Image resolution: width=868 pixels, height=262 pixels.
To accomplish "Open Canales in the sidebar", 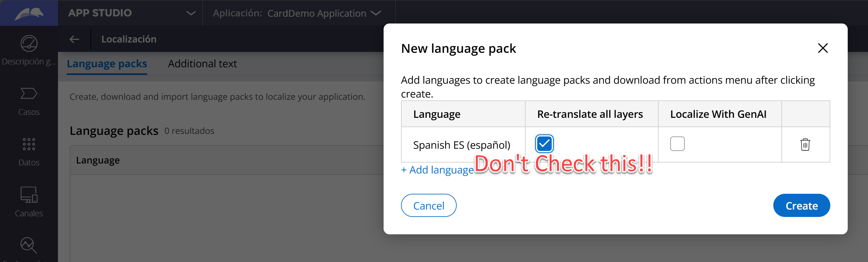I will [x=29, y=195].
